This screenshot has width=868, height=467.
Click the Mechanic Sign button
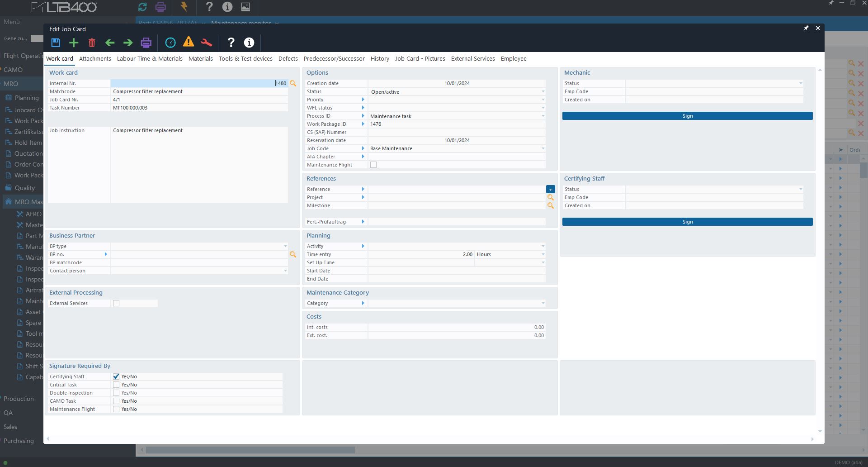(687, 116)
